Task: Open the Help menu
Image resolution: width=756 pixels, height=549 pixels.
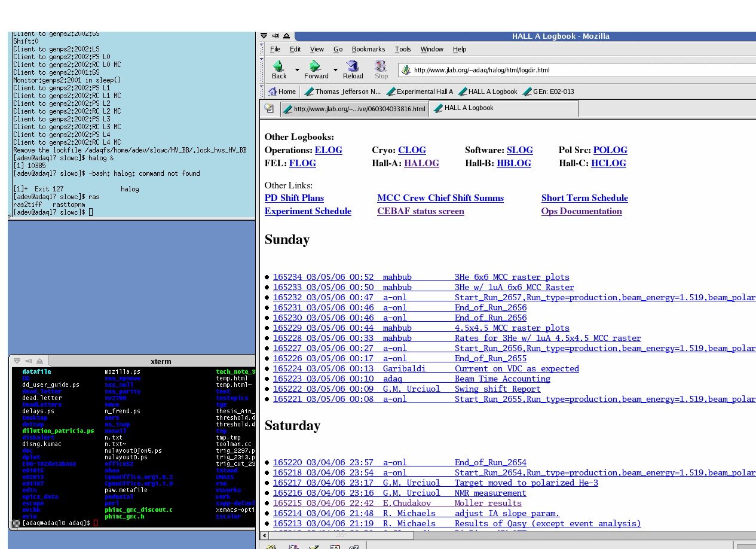Action: click(460, 49)
